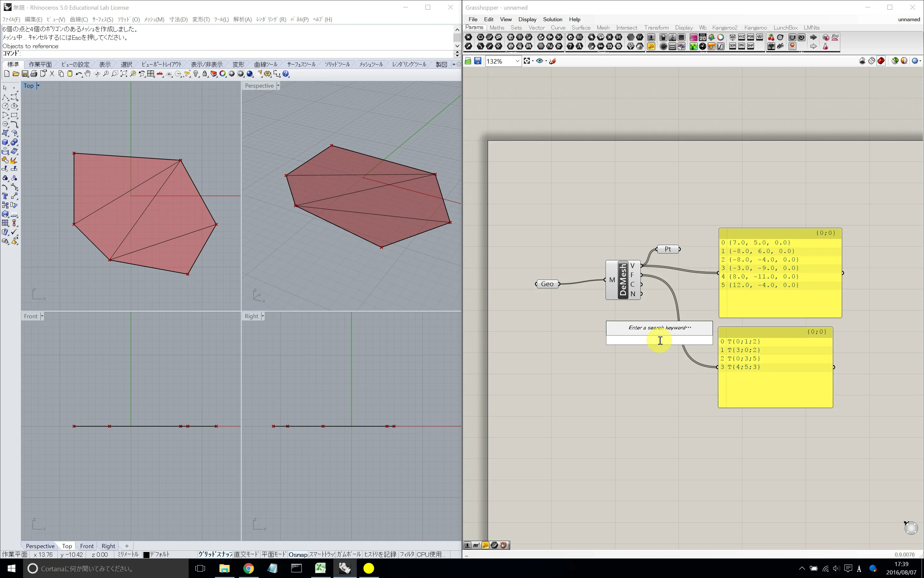Toggle ヒストリを記録 in Rhino status bar

(x=380, y=554)
